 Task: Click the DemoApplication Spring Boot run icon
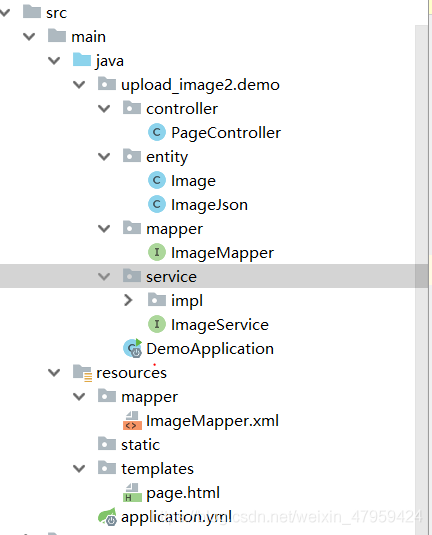[x=133, y=348]
